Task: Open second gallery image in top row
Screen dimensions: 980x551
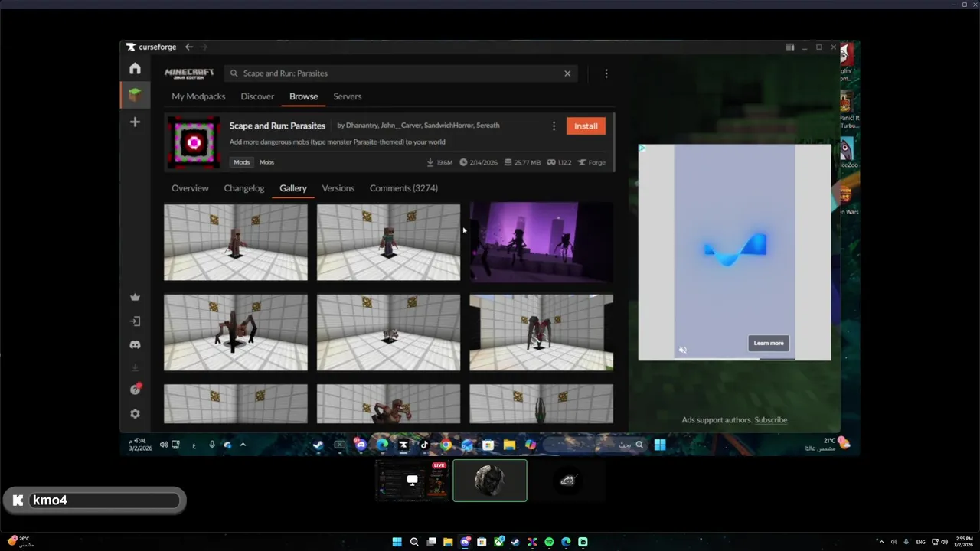Action: [x=389, y=242]
